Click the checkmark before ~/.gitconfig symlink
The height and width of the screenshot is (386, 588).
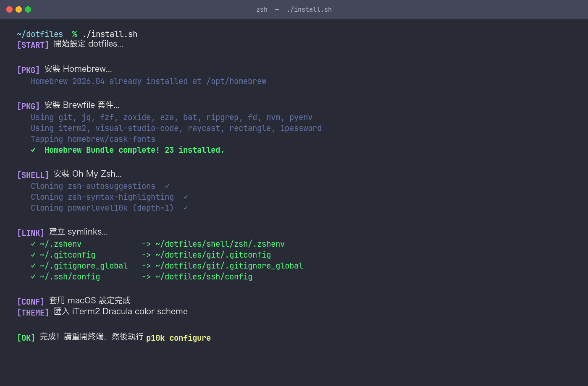tap(33, 255)
